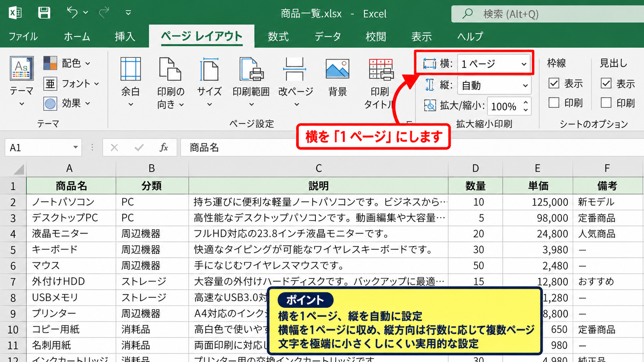Expand the Quick Access Toolbar customize arrow
The width and height of the screenshot is (644, 362).
point(128,13)
